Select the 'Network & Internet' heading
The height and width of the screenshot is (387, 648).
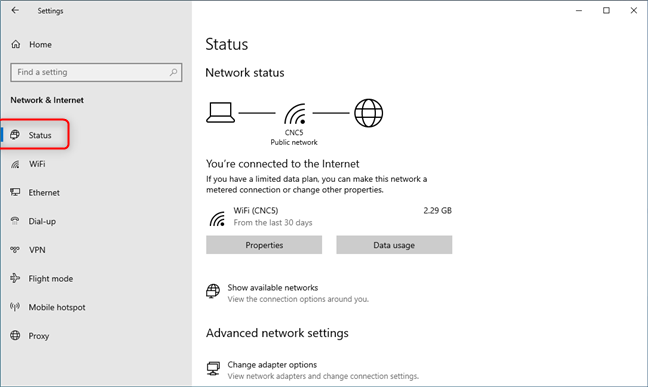click(x=47, y=100)
